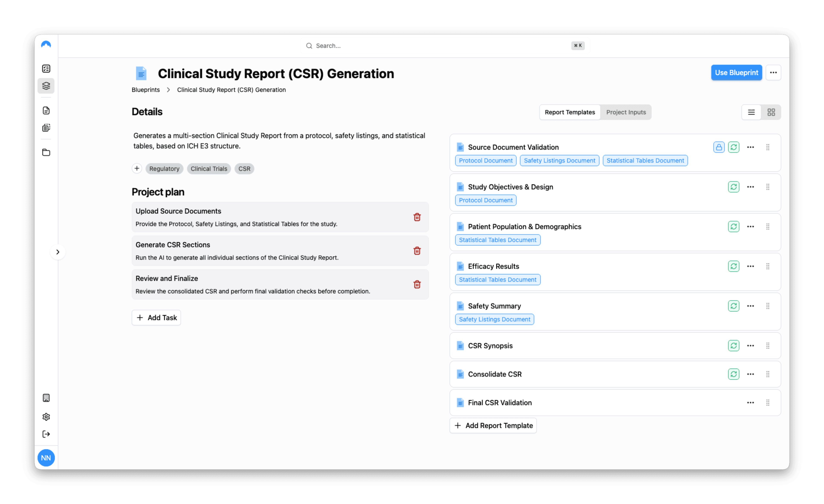Viewport: 824px width, 504px height.
Task: Click the logout icon in sidebar
Action: (46, 434)
